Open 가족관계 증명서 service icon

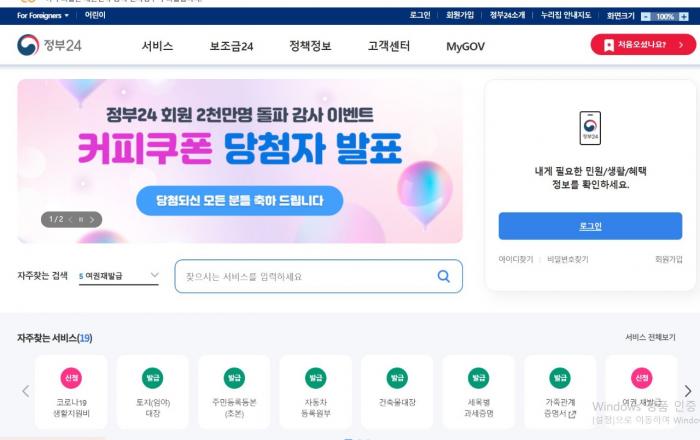click(560, 378)
